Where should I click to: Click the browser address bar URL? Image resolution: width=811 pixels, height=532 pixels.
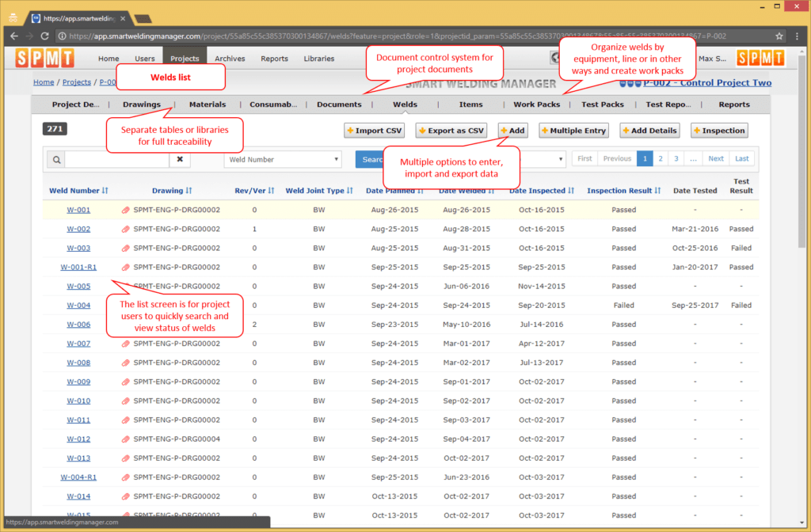[398, 36]
